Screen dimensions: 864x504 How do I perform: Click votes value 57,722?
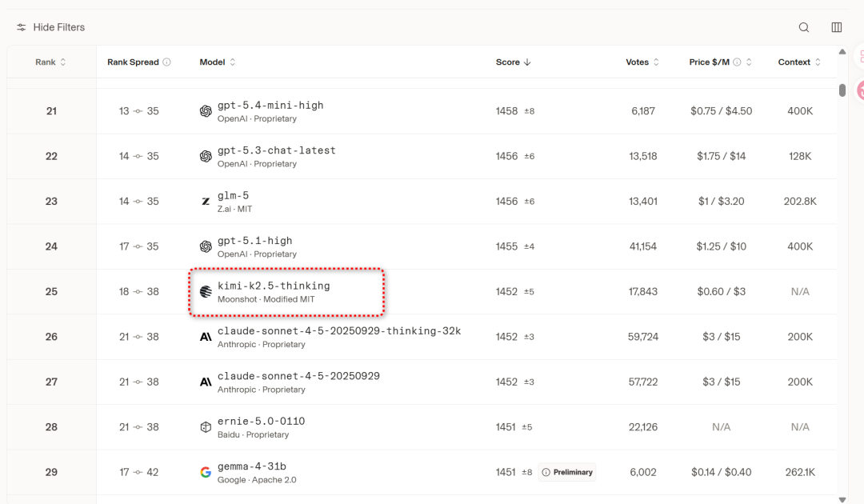(x=643, y=382)
